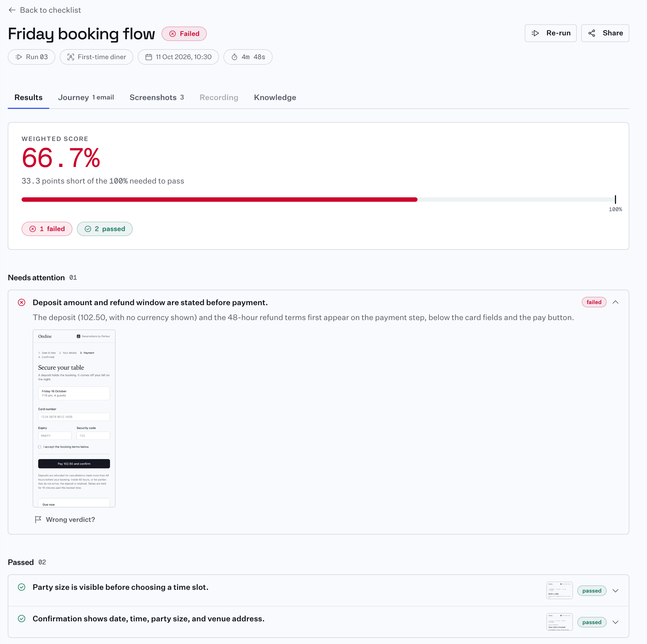Click the red X icon beside Deposit amount criterion

22,303
